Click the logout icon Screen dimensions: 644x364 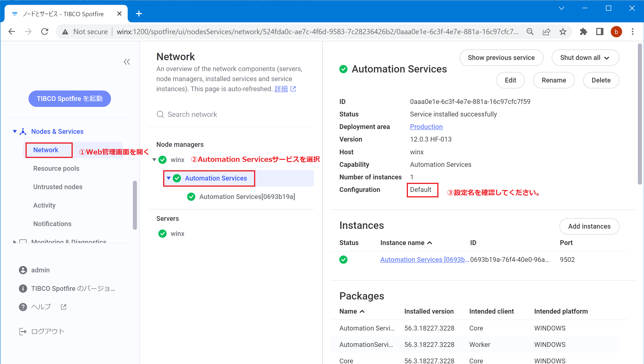click(x=23, y=331)
